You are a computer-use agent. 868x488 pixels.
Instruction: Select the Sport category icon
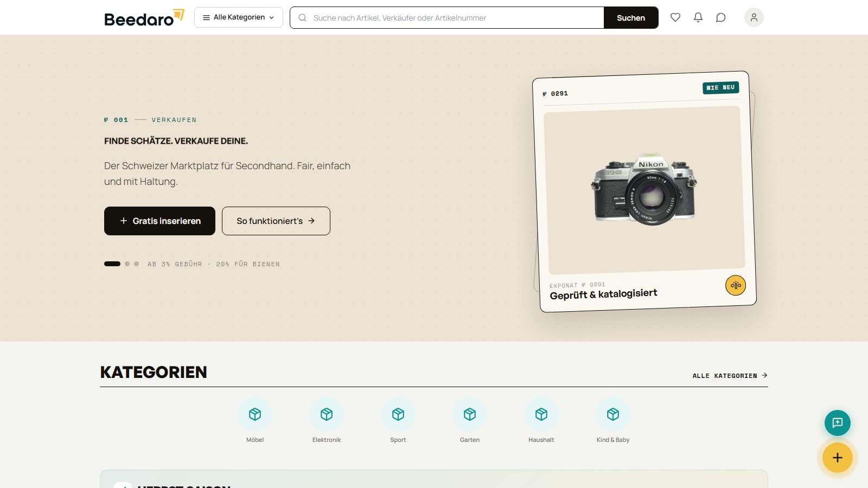point(398,414)
